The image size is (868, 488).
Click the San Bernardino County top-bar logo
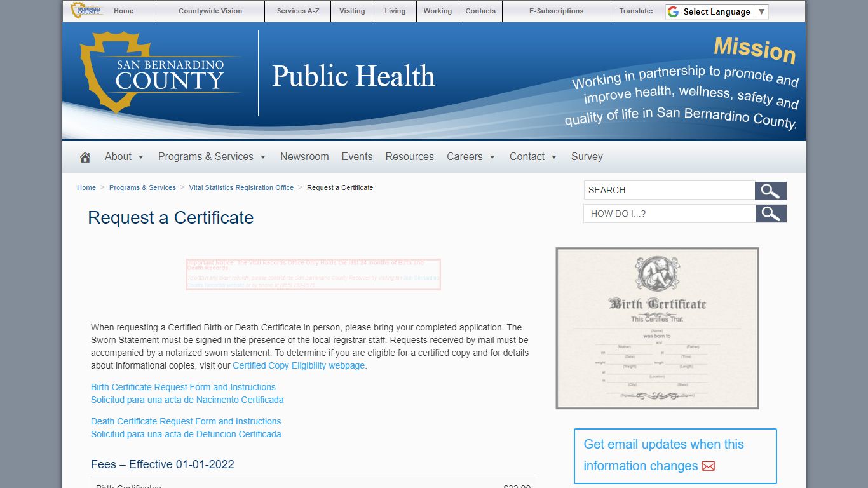click(x=86, y=10)
